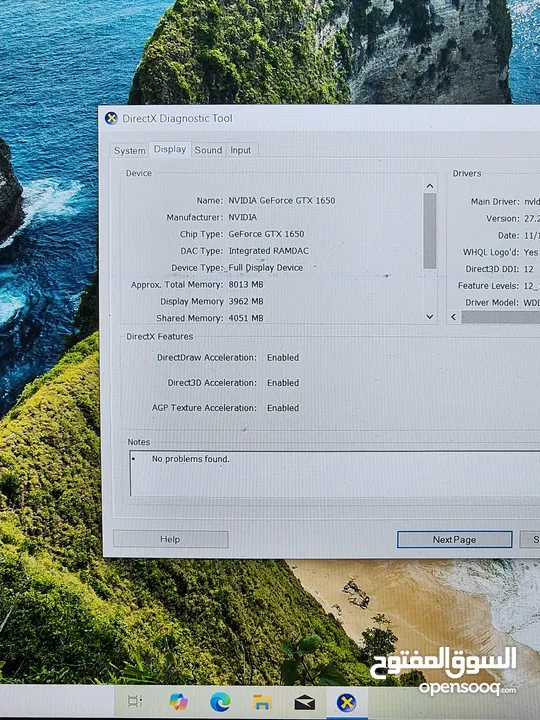Viewport: 540px width, 720px height.
Task: Click AGP Texture Acceleration Enabled status
Action: point(283,408)
